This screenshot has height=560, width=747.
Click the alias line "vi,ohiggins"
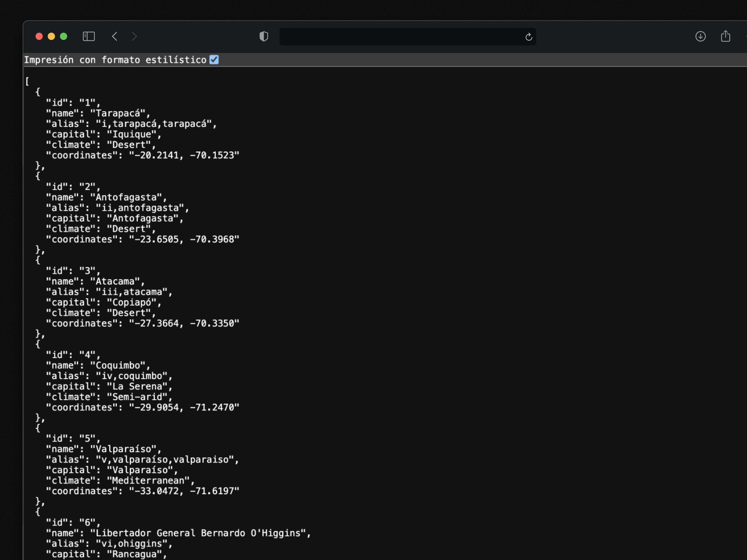click(109, 543)
